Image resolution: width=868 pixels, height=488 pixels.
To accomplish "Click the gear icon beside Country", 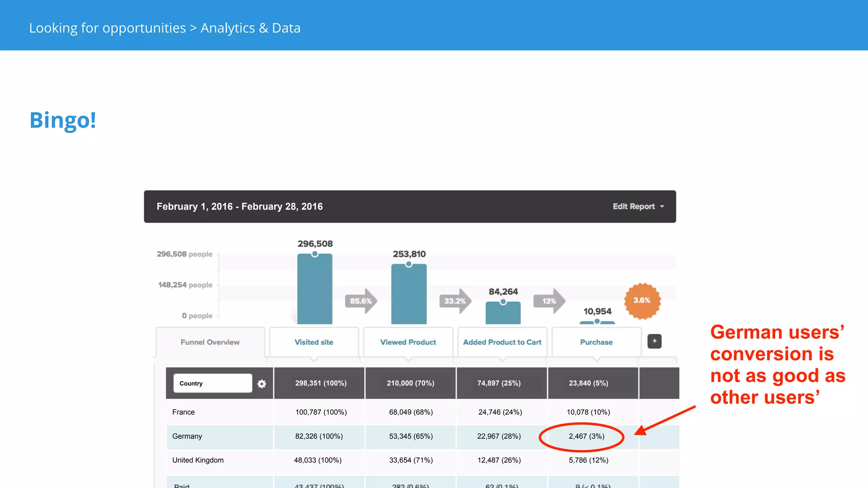I will pos(262,384).
